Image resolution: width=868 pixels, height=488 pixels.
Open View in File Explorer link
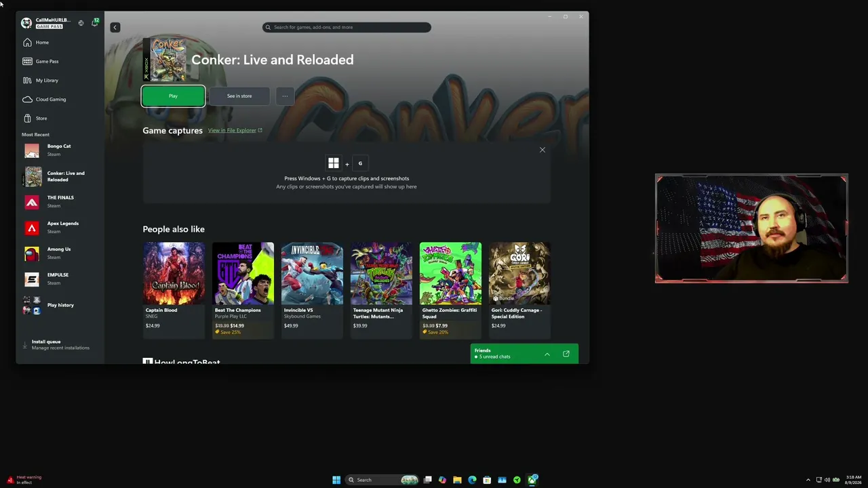(x=235, y=130)
